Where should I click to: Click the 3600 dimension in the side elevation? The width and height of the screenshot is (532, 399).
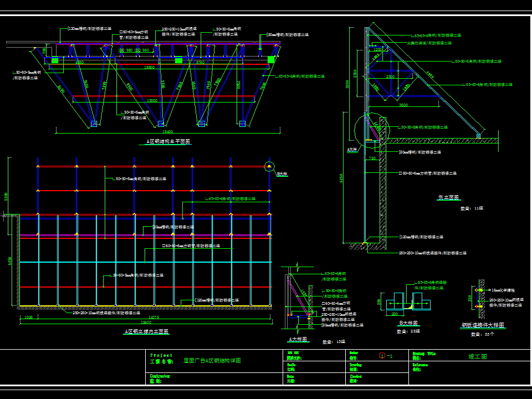(x=403, y=105)
